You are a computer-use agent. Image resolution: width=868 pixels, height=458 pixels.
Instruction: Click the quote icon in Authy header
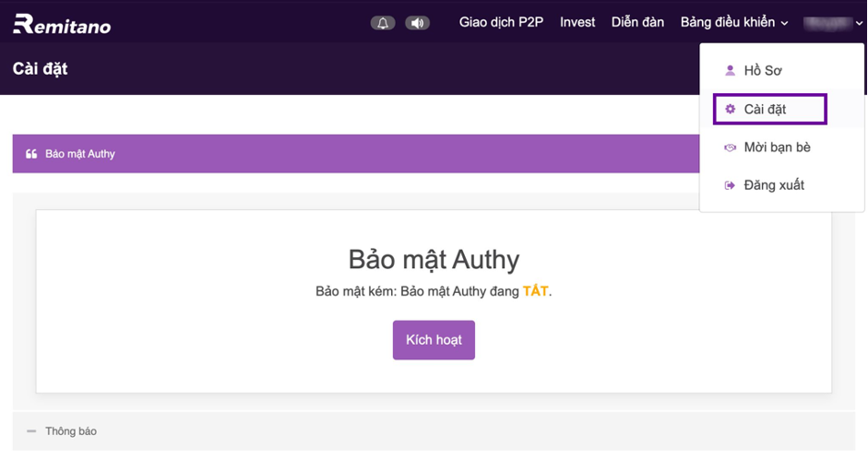coord(31,154)
